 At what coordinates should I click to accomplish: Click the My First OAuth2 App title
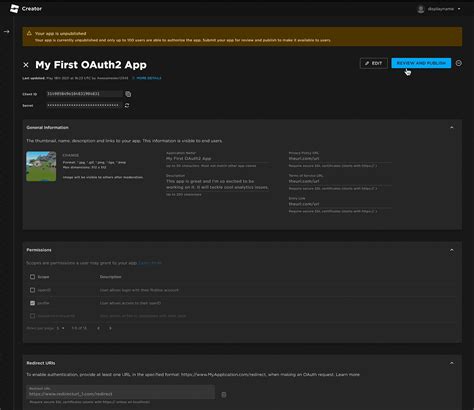(x=91, y=65)
